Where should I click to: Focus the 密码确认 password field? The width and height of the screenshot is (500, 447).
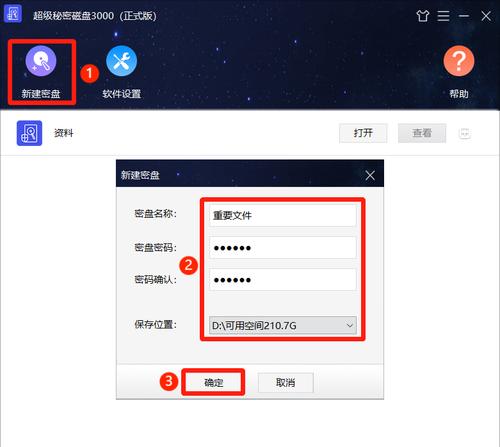point(283,280)
